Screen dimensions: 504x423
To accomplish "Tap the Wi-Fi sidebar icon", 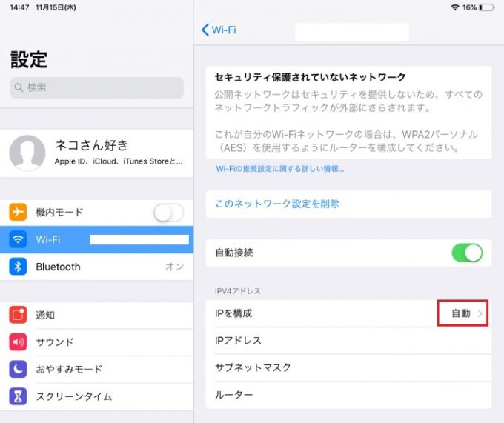I will click(18, 239).
